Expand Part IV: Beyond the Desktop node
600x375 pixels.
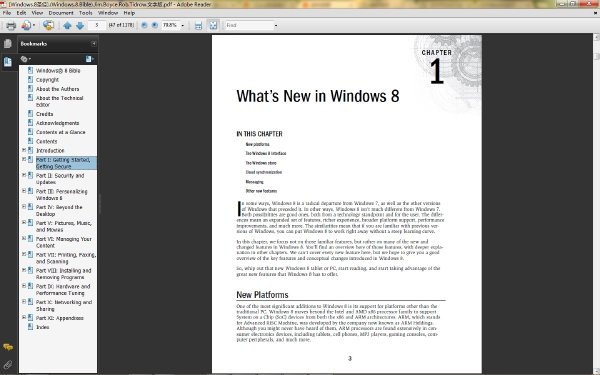pos(24,207)
